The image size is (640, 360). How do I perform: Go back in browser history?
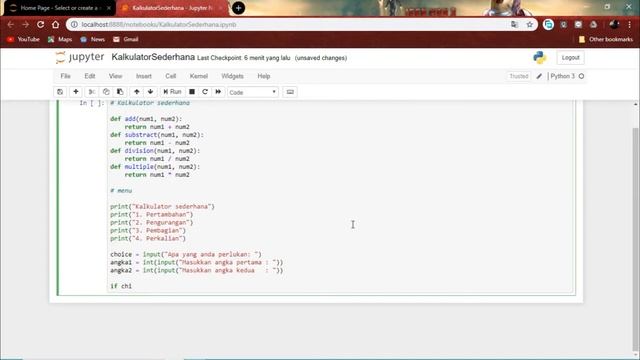pos(11,24)
